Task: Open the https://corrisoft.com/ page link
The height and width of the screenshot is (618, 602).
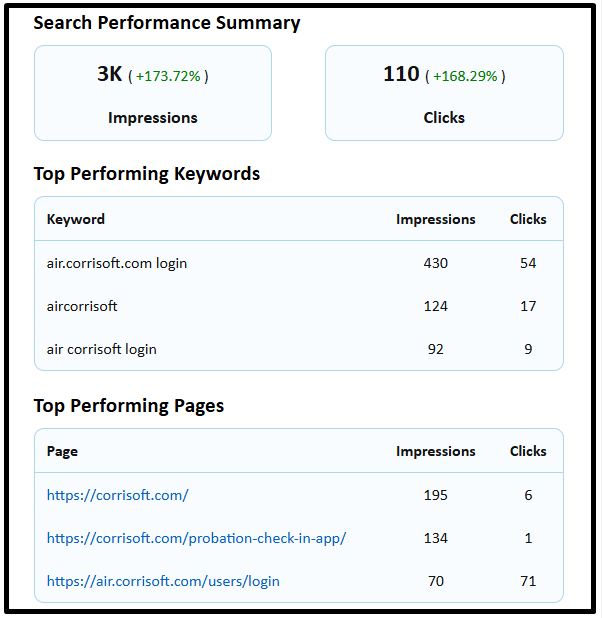Action: (x=117, y=495)
